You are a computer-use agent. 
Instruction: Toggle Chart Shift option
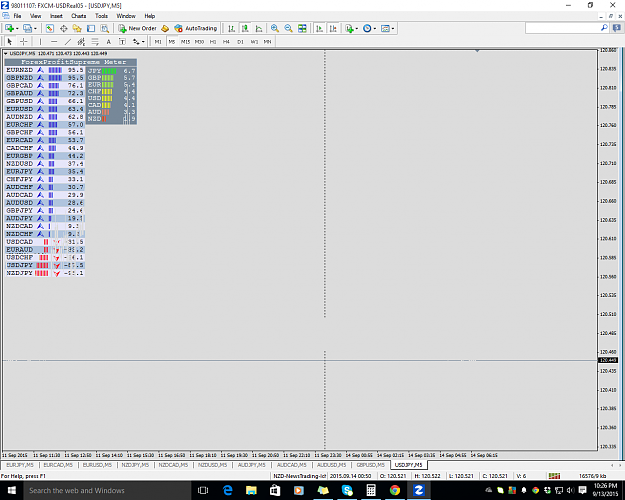click(333, 28)
